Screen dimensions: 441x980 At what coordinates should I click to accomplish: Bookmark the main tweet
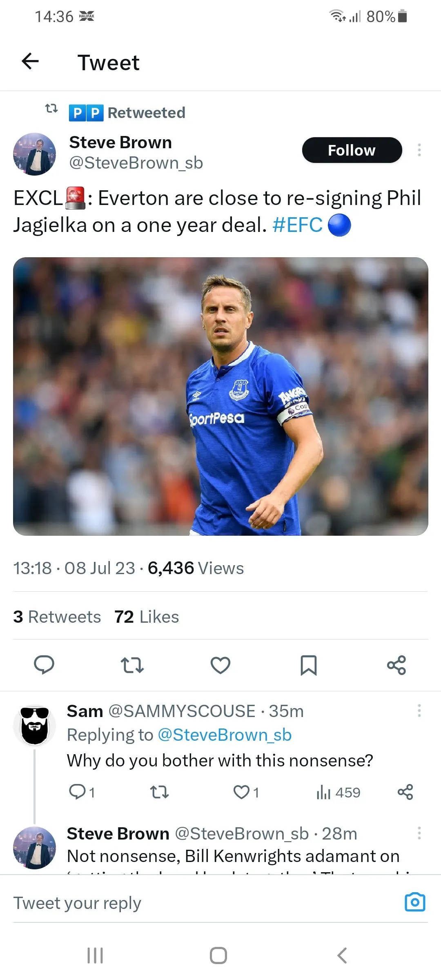click(x=309, y=665)
